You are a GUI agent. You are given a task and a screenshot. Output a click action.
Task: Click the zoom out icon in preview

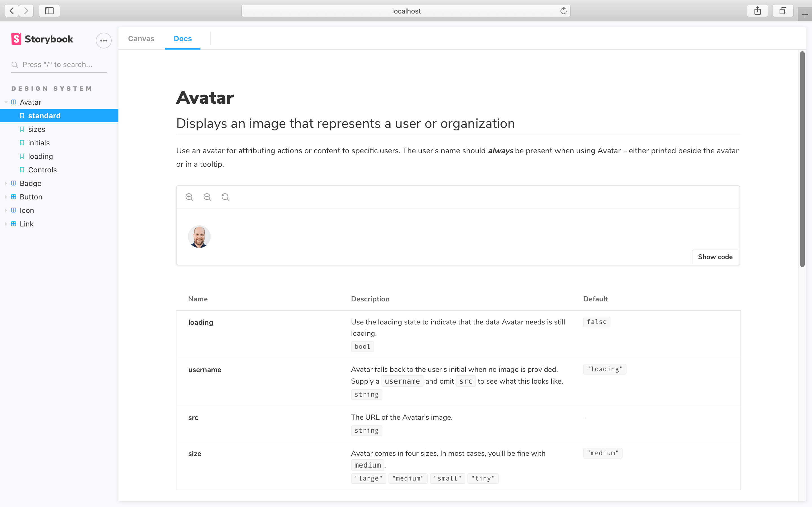(x=208, y=197)
